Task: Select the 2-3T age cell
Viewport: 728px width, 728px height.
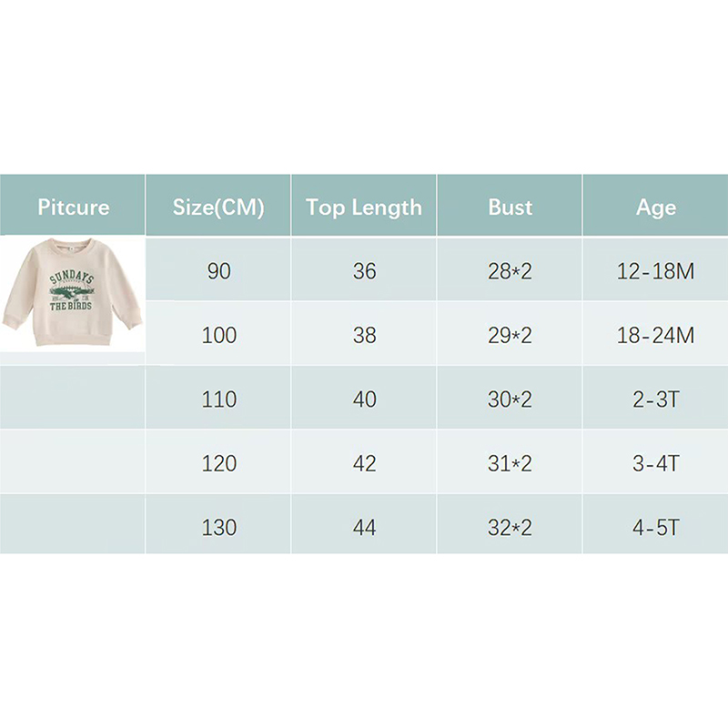Action: [x=655, y=399]
